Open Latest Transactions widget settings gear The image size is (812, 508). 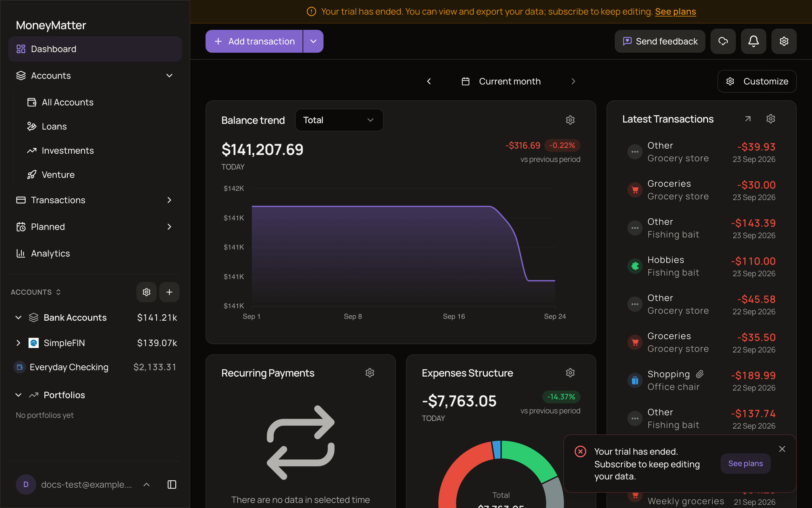pos(771,119)
